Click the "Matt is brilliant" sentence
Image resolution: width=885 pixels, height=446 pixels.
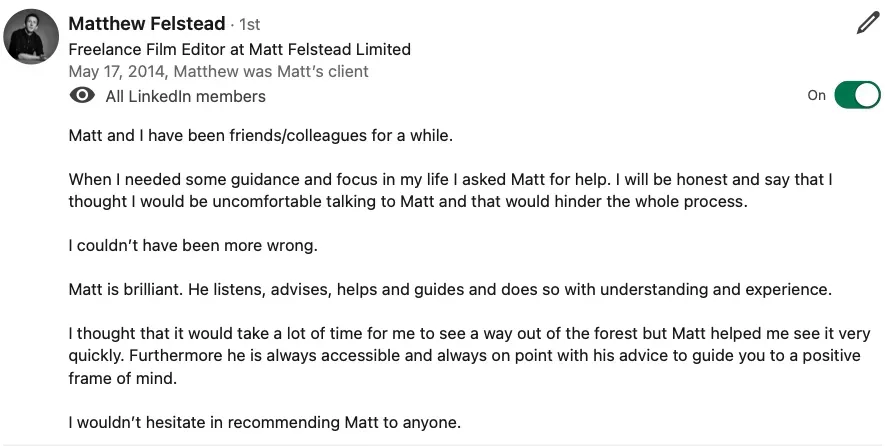(450, 290)
